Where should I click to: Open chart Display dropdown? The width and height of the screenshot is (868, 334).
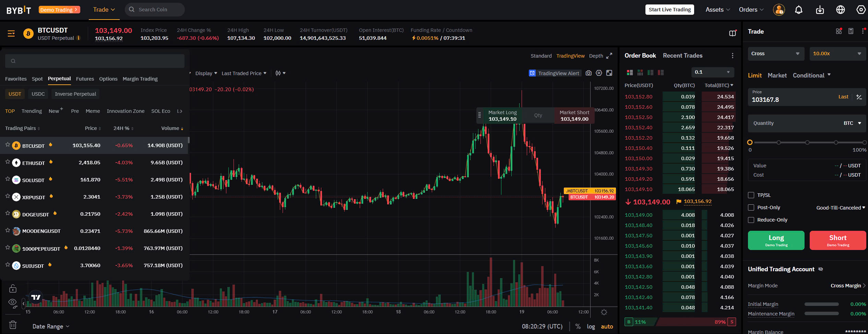pyautogui.click(x=206, y=73)
